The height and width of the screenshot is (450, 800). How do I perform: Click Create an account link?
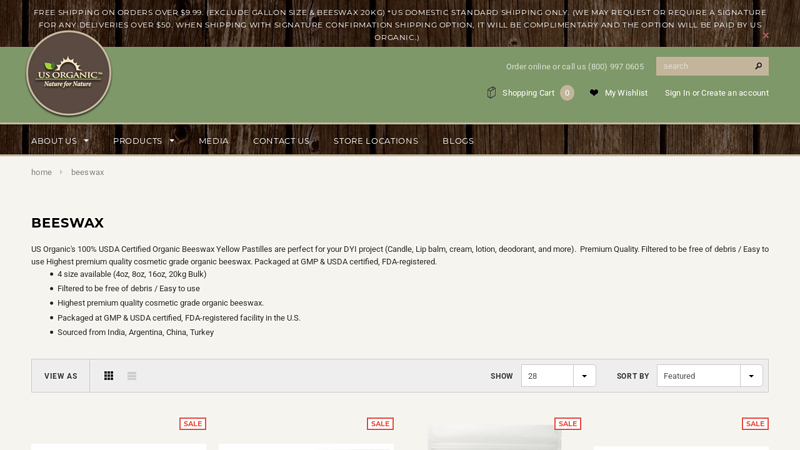coord(735,93)
